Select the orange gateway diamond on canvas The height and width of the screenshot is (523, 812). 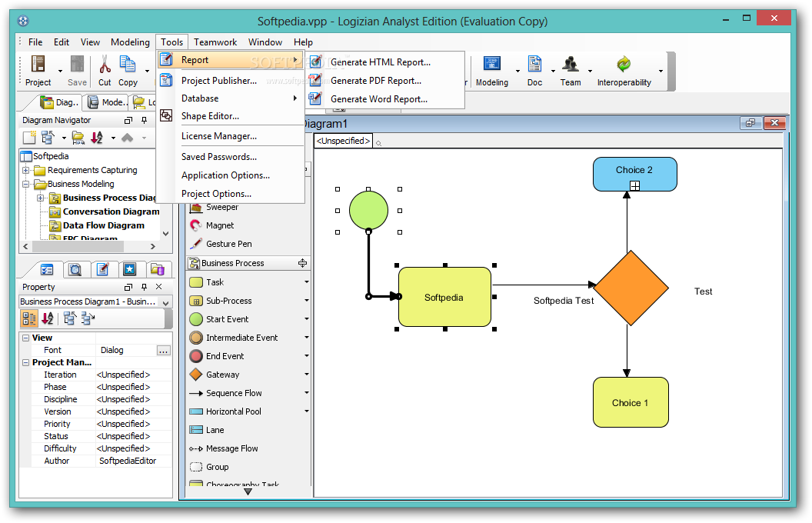631,288
